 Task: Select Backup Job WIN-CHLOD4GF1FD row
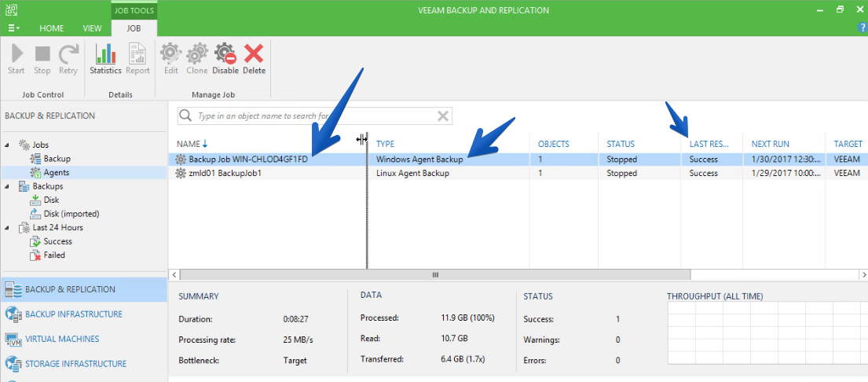click(518, 159)
